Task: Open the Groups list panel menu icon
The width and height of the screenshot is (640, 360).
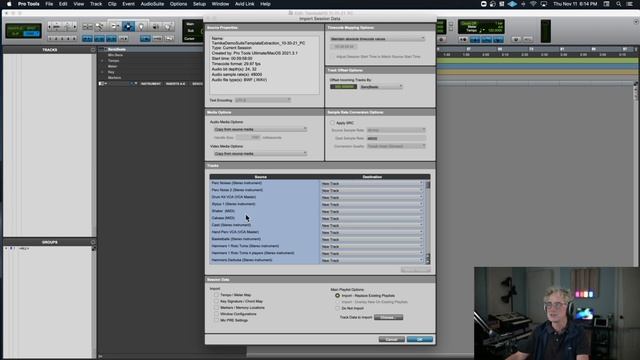Action: click(x=93, y=242)
